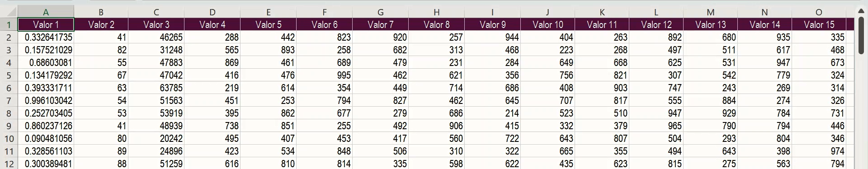Viewport: 868px width, 169px height.
Task: Click the Valor 15 header cell
Action: coord(819,24)
